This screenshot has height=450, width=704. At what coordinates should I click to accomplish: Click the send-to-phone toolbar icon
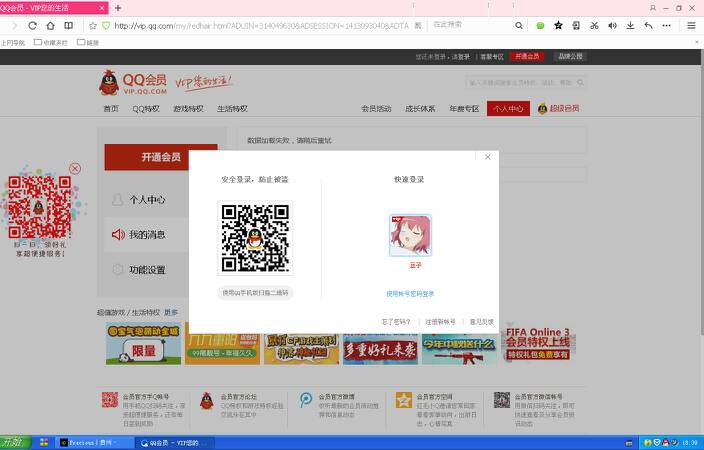pyautogui.click(x=576, y=26)
